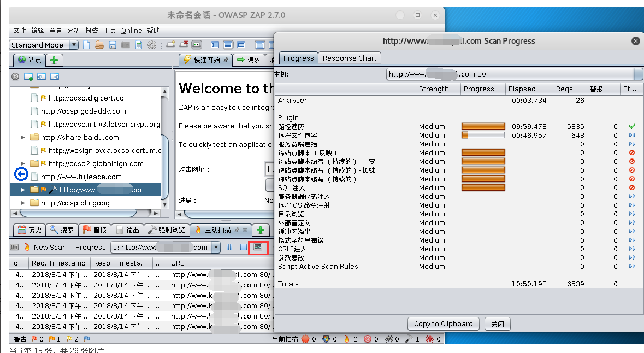The width and height of the screenshot is (644, 353).
Task: Open the Online menu
Action: point(132,31)
